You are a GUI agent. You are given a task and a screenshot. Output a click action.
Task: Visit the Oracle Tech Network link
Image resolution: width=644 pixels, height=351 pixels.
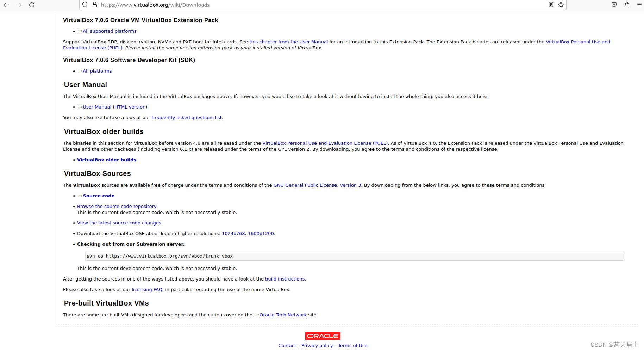pos(283,315)
